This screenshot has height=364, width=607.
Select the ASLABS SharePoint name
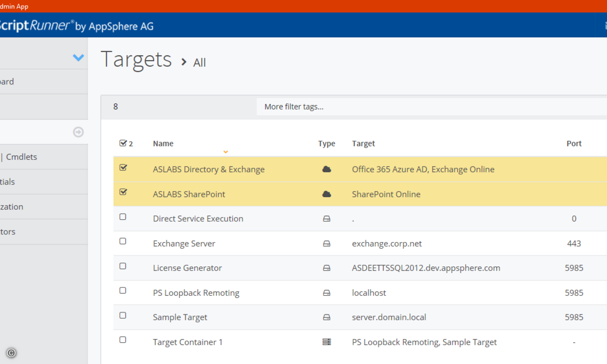pyautogui.click(x=189, y=194)
